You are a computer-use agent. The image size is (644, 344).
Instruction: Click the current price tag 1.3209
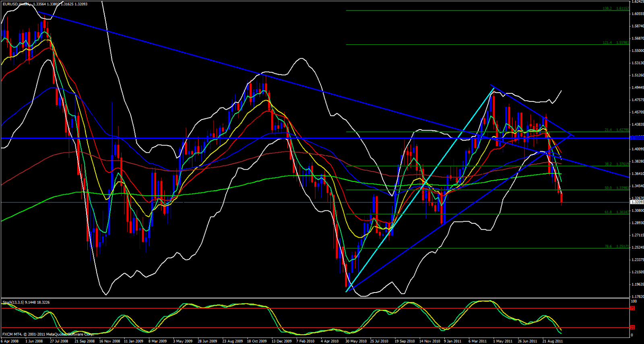637,202
